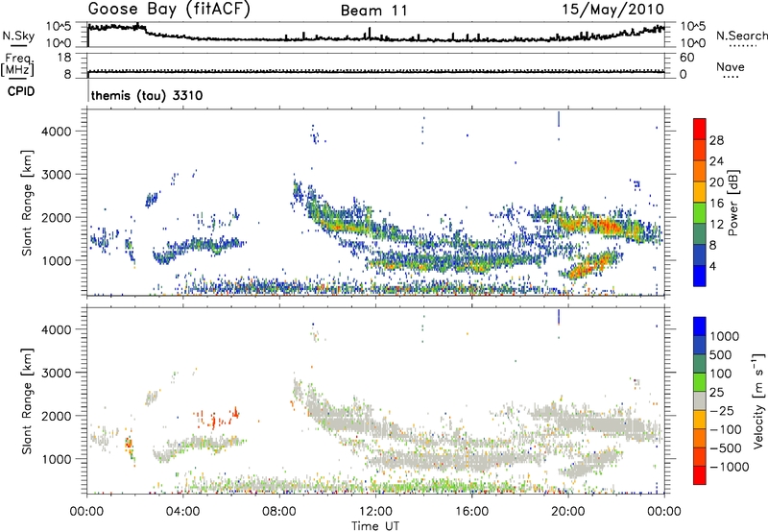Click the red velocity patch near 05:00
768x532 pixels.
(214, 420)
